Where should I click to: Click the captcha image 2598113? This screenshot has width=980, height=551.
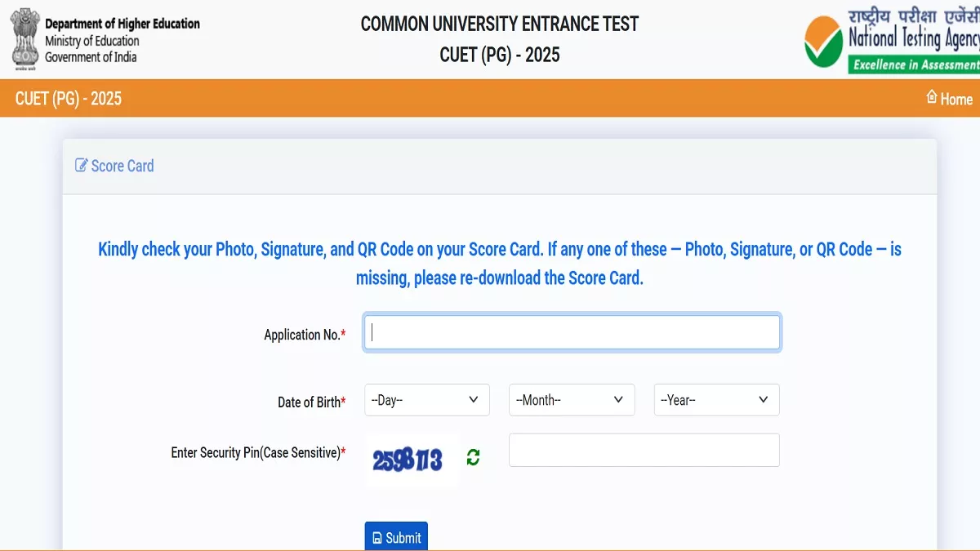408,460
